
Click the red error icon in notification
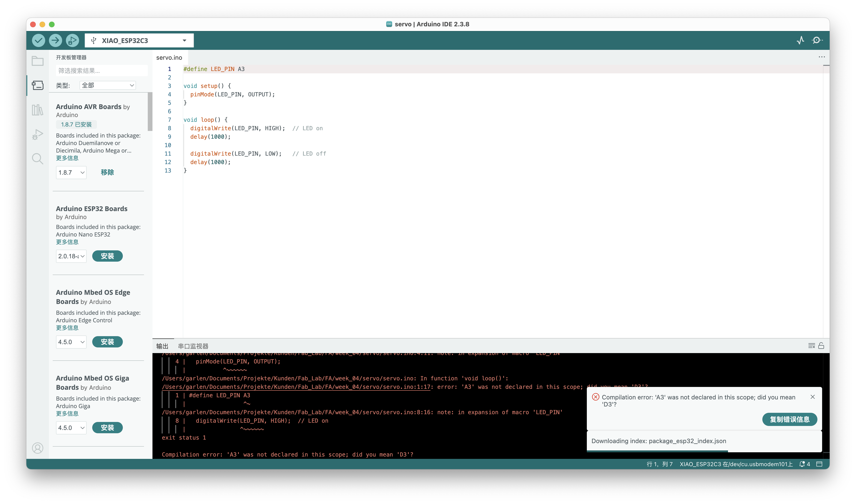pos(596,397)
